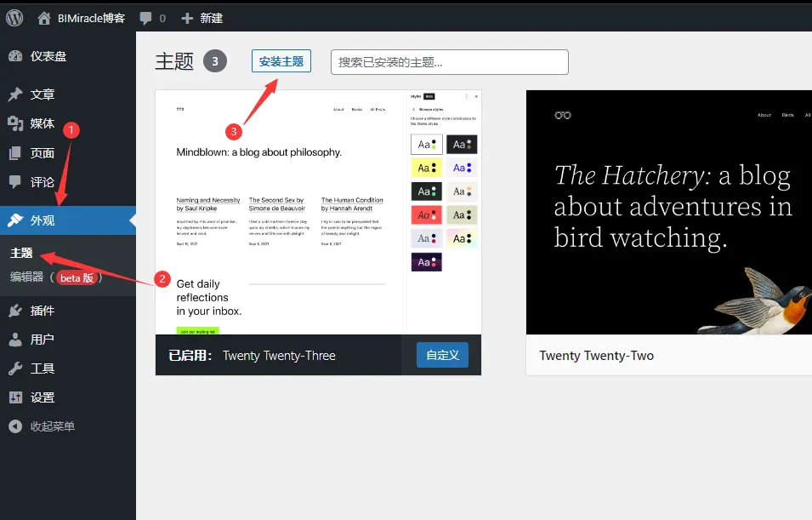Screen dimensions: 812x520
Task: Open the 页面 menu item
Action: coord(68,153)
